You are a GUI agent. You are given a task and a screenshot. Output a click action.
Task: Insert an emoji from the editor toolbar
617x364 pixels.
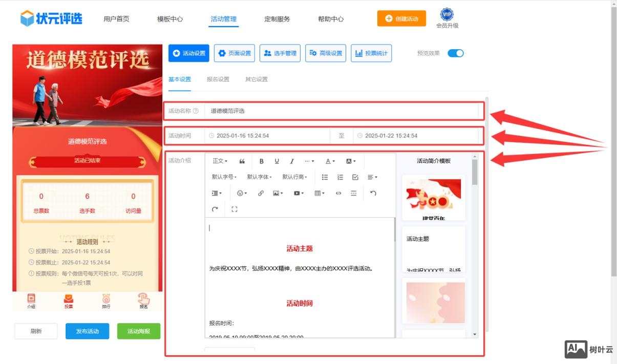coord(241,192)
